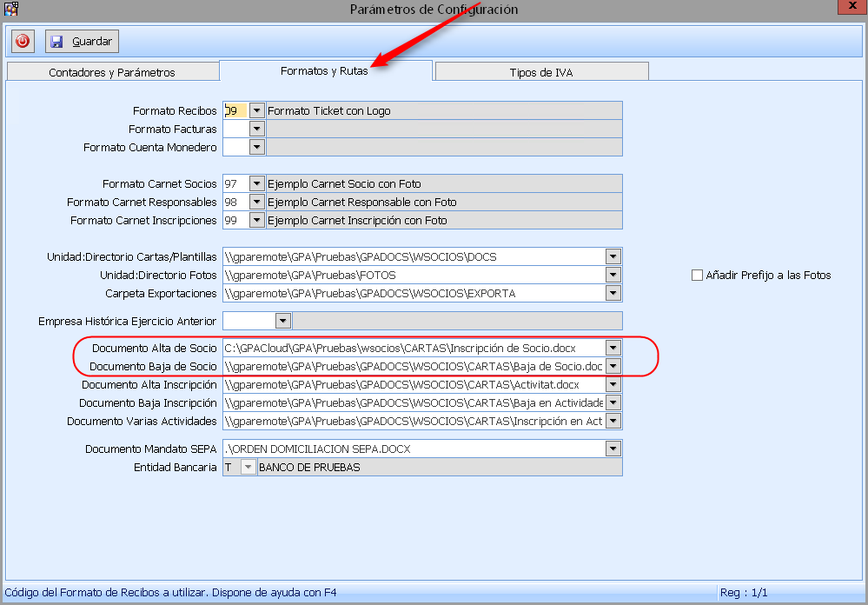Click the Documento Alta de Socio field
This screenshot has width=868, height=605.
pos(414,349)
